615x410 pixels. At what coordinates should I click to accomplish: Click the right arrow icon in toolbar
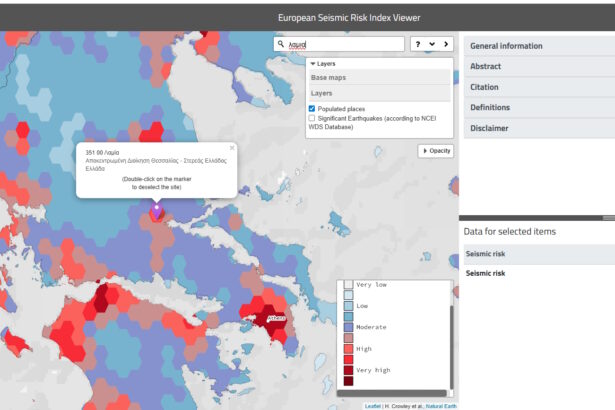tap(446, 45)
